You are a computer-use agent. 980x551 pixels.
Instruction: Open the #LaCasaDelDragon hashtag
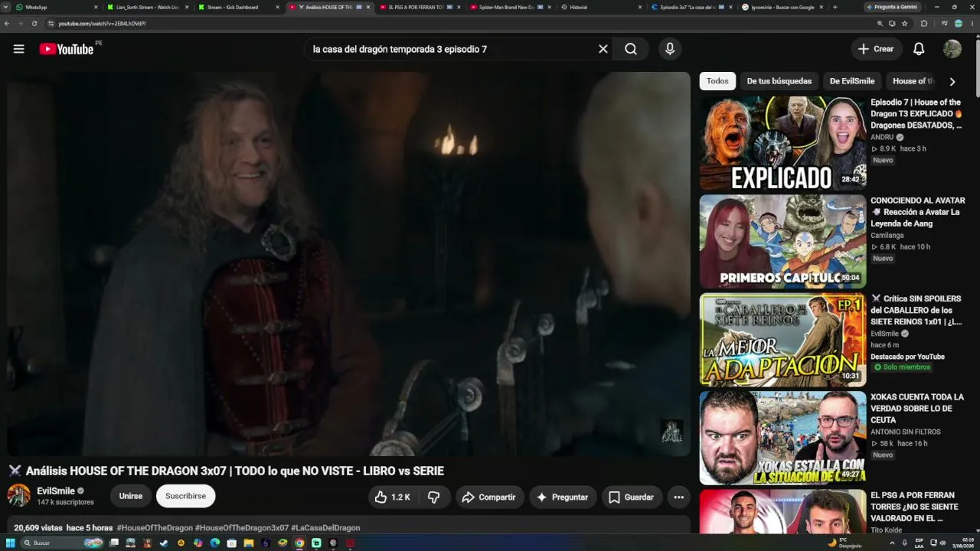(x=325, y=528)
